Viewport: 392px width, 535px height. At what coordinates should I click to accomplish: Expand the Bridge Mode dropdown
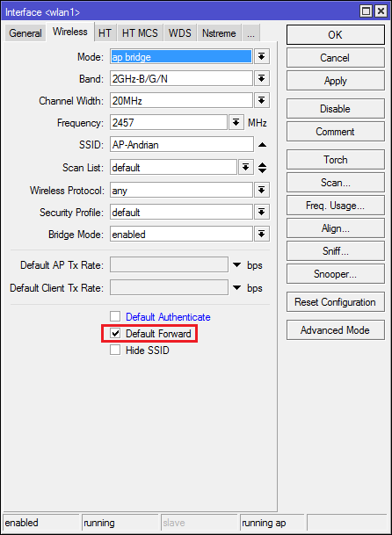pos(262,234)
